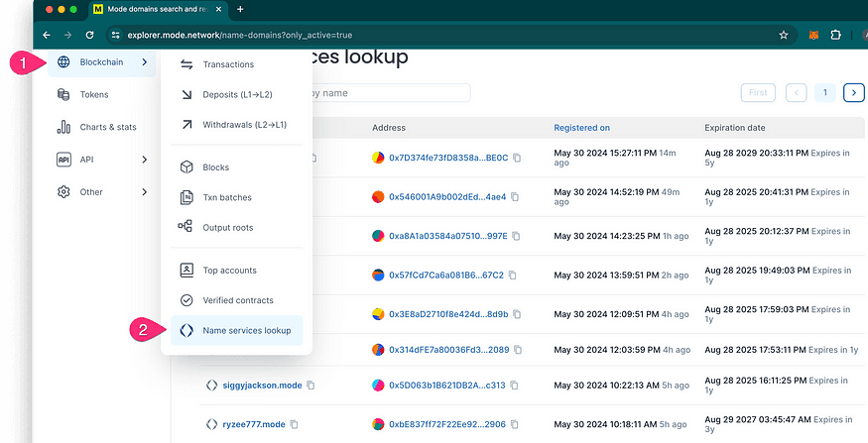Open address 0x314dFE7a80036Fd3...2089
Image resolution: width=868 pixels, height=443 pixels.
click(449, 350)
